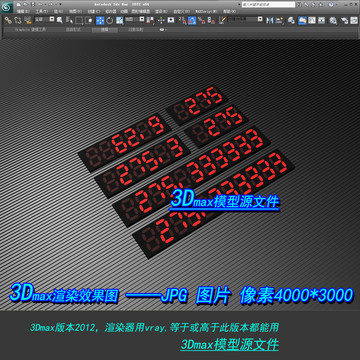360x360 pixels.
Task: Click the Mirror tool
Action: 269,20
